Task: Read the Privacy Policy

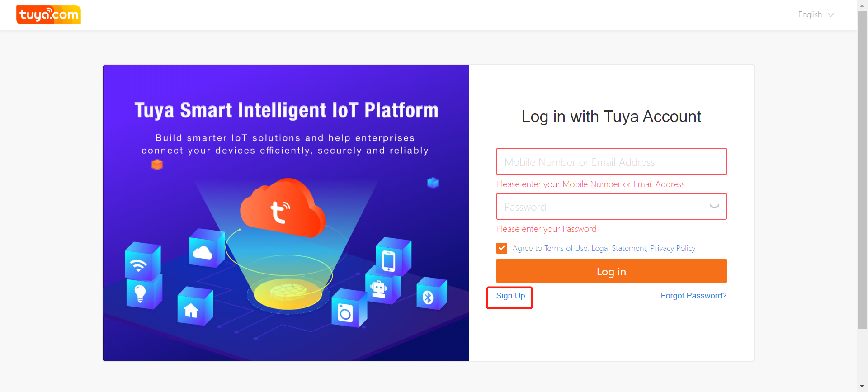Action: click(x=673, y=248)
